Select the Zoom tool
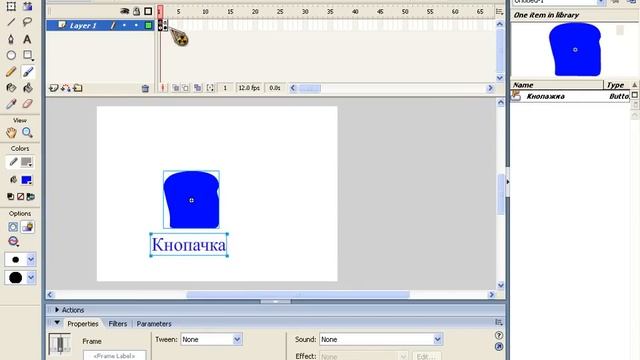Screen dimensions: 640x360 [x=27, y=133]
